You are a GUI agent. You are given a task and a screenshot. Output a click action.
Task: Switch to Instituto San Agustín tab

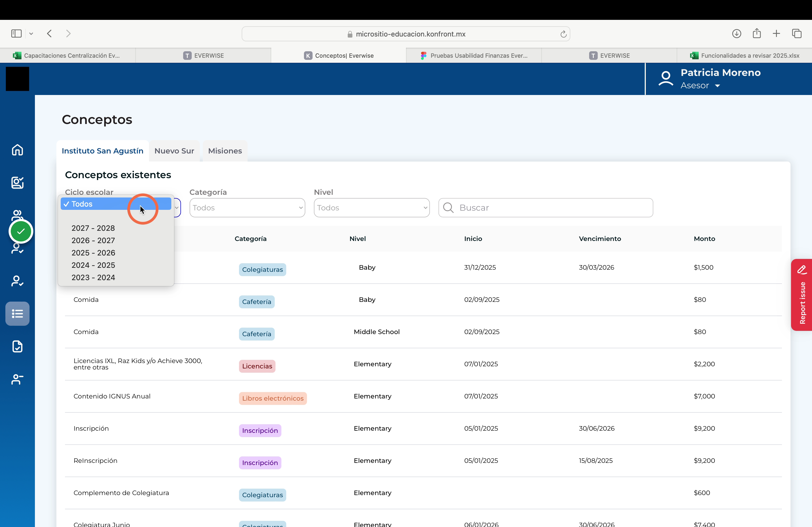pyautogui.click(x=102, y=151)
